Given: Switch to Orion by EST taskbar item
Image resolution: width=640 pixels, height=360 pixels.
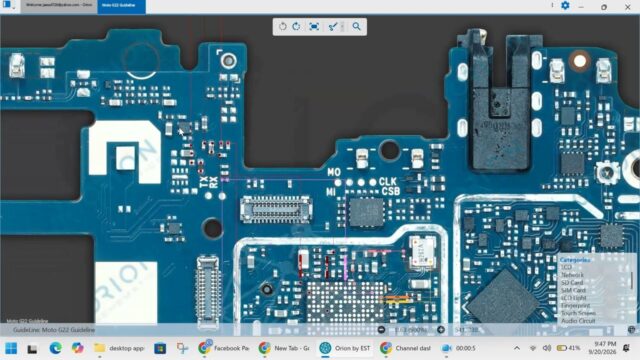Looking at the screenshot, I should click(x=345, y=348).
